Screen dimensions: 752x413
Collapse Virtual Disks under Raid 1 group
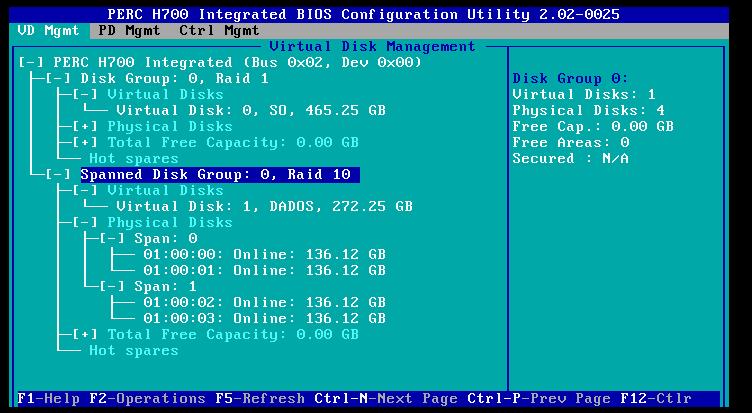coord(85,94)
